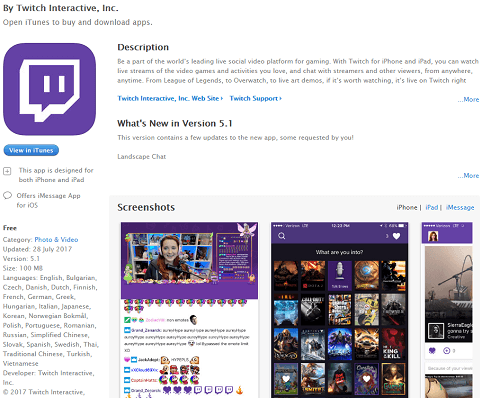Select the microphone Talk Shows tile

pyautogui.click(x=340, y=275)
